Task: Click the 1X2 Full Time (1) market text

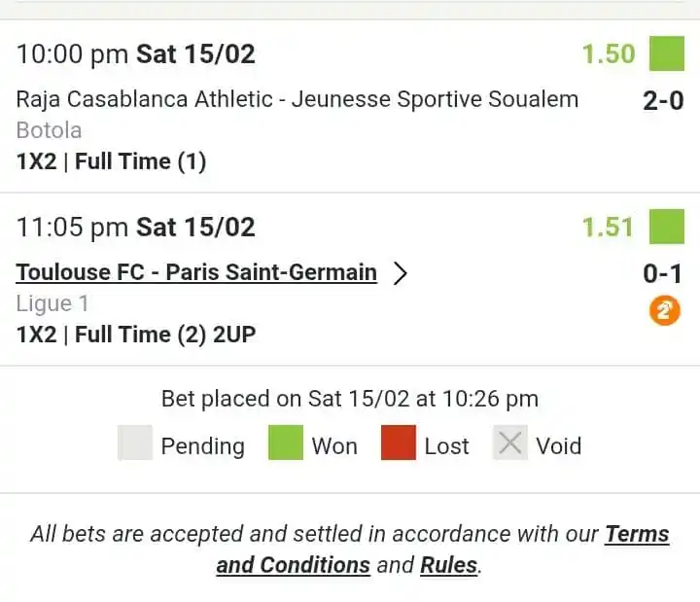Action: (x=111, y=161)
